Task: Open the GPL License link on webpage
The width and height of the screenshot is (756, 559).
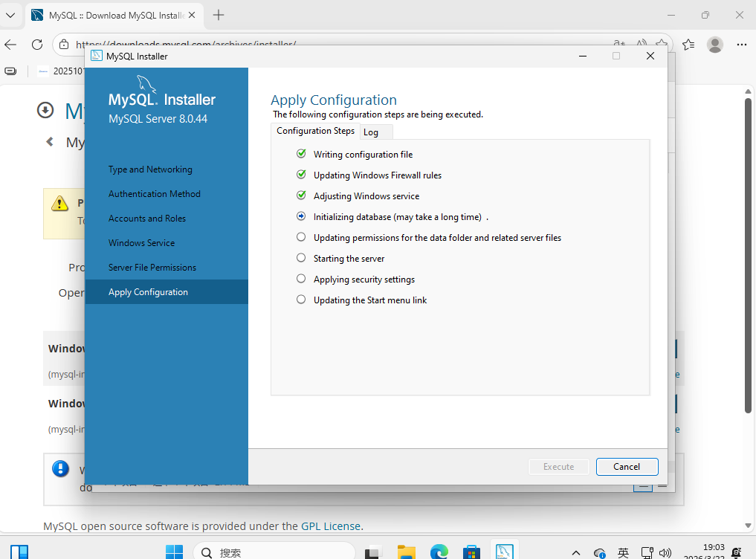Action: [331, 526]
